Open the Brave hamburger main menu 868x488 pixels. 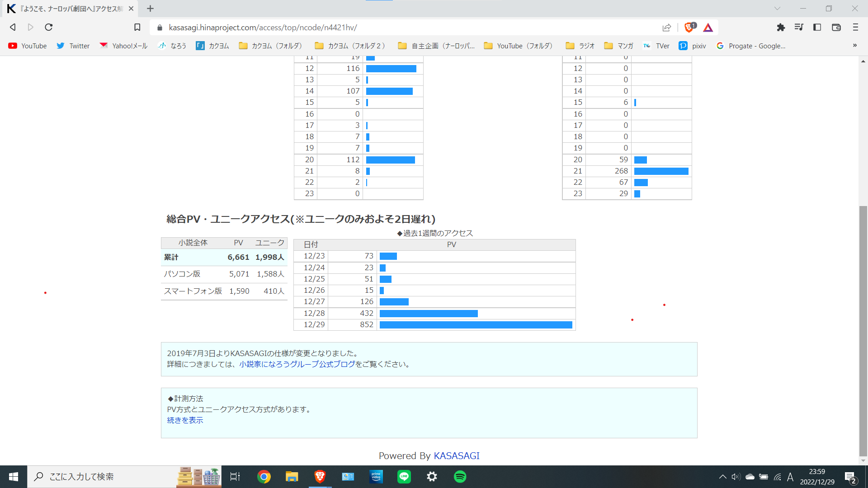(855, 28)
